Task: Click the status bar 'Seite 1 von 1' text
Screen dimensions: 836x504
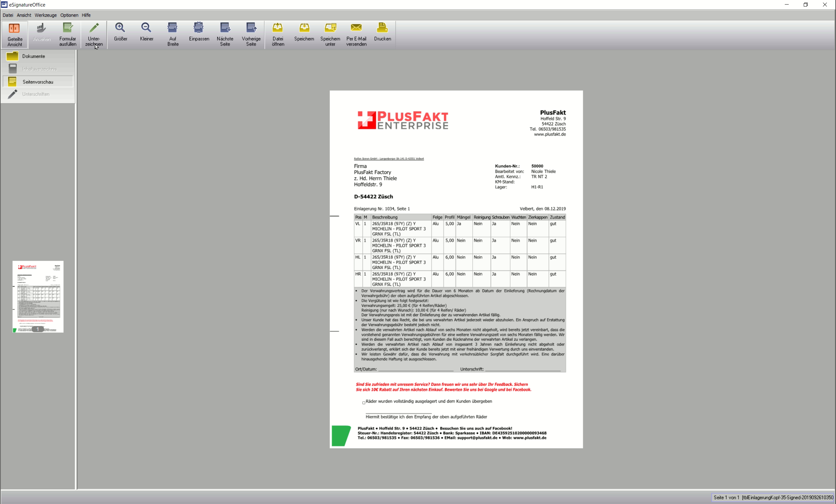Action: (x=726, y=497)
